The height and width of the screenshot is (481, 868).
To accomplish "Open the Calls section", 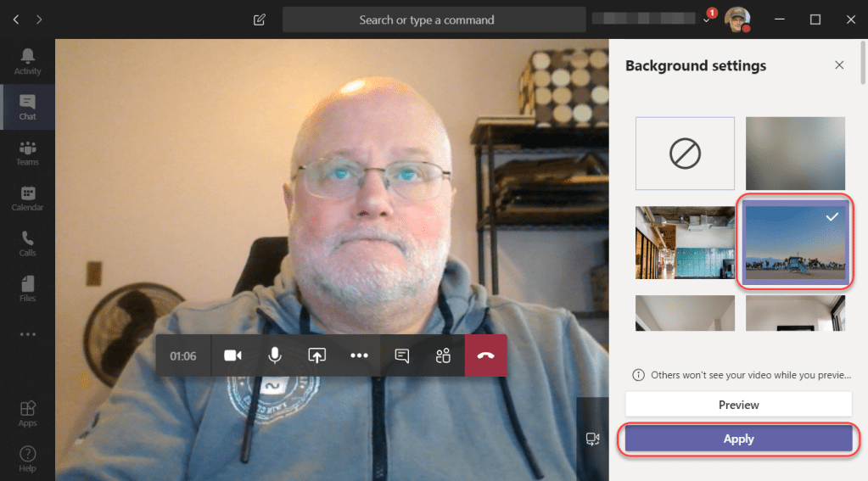I will [x=27, y=243].
